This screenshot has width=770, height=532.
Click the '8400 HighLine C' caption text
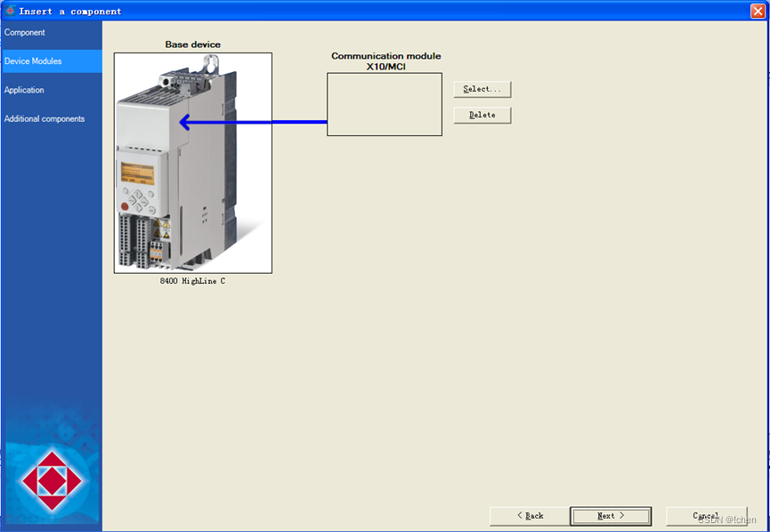(x=192, y=281)
